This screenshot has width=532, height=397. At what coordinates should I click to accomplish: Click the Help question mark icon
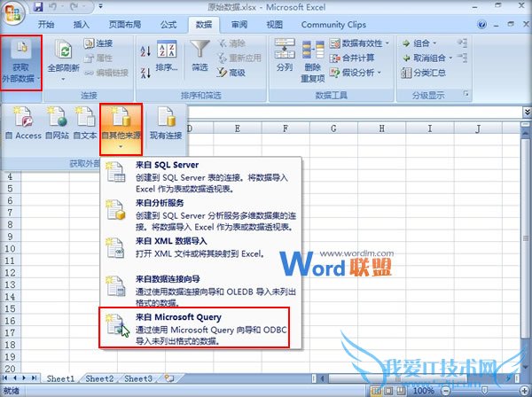[x=481, y=25]
